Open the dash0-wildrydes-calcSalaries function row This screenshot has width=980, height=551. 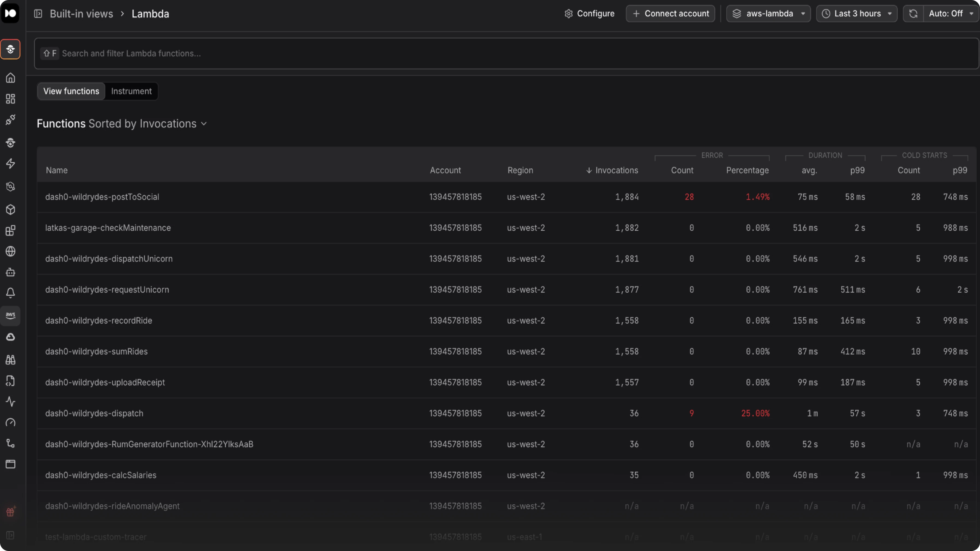[506, 475]
